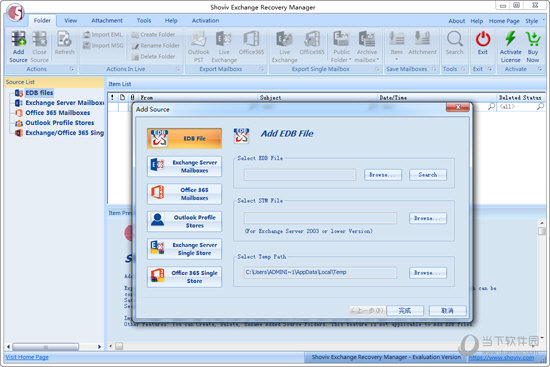Click Search button for EDB file
550x367 pixels.
pyautogui.click(x=428, y=174)
